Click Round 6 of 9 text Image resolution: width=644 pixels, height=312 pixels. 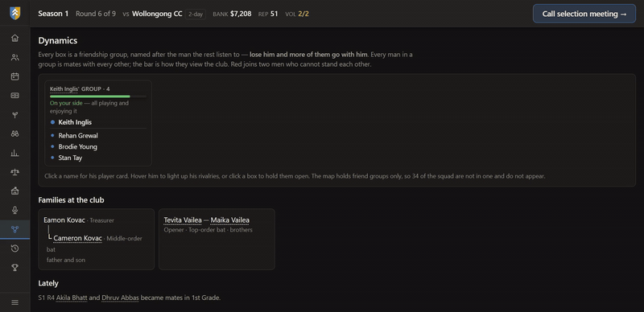point(96,14)
